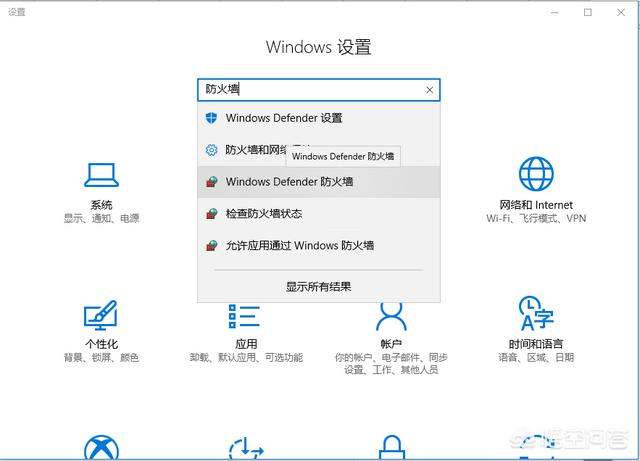Click the 卸载、默认应用、可选功能 description

coord(246,358)
